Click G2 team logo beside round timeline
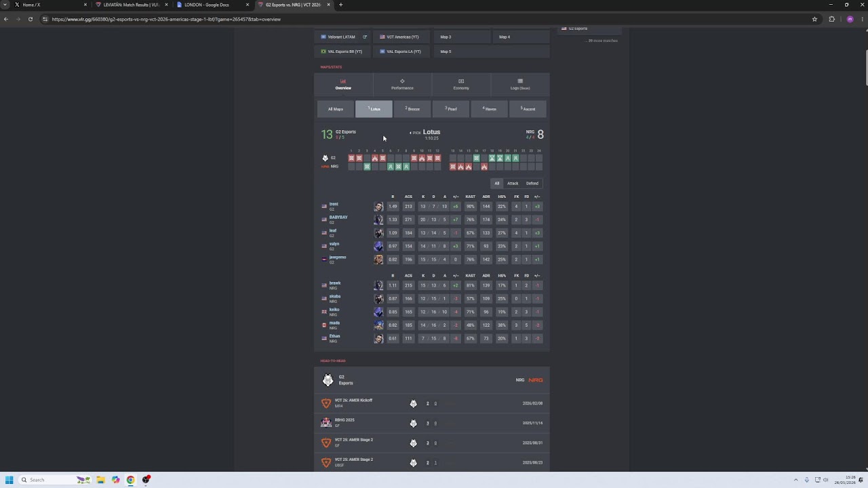Viewport: 868px width, 488px height. [325, 158]
